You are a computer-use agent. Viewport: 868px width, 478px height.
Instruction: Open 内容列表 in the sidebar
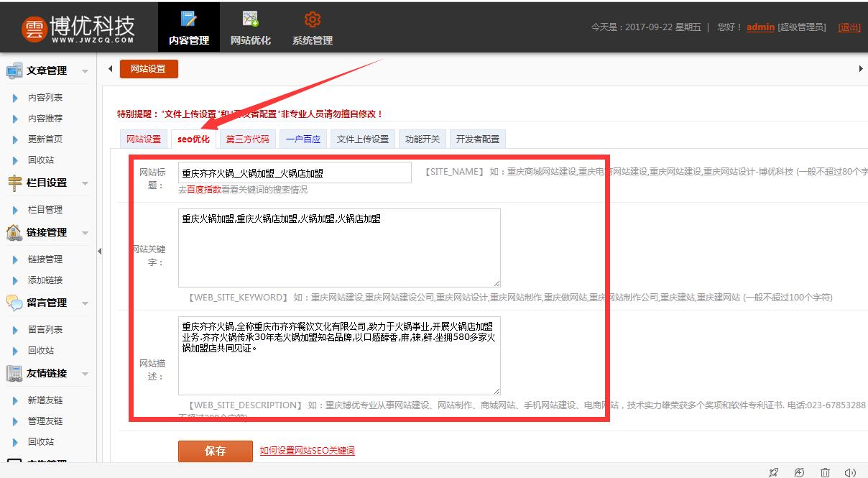[45, 97]
